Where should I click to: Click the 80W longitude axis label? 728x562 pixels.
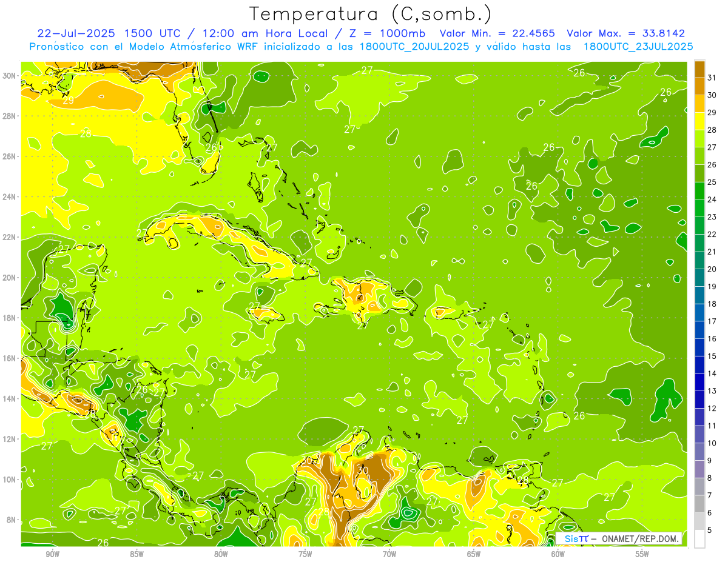221,554
